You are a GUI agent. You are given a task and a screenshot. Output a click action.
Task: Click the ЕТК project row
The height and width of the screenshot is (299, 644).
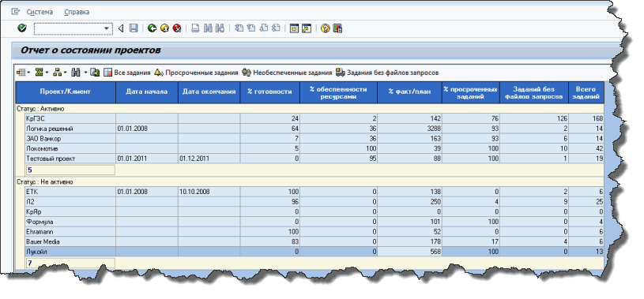pyautogui.click(x=314, y=192)
